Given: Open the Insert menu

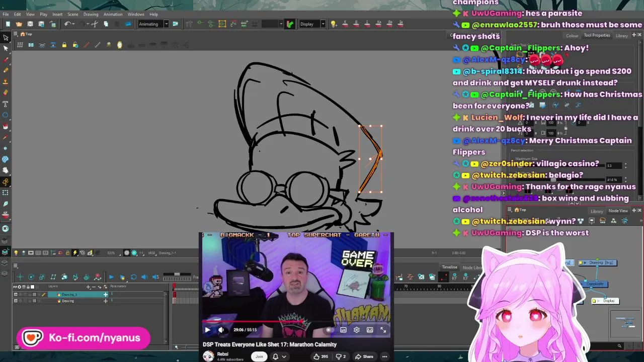Looking at the screenshot, I should click(57, 14).
